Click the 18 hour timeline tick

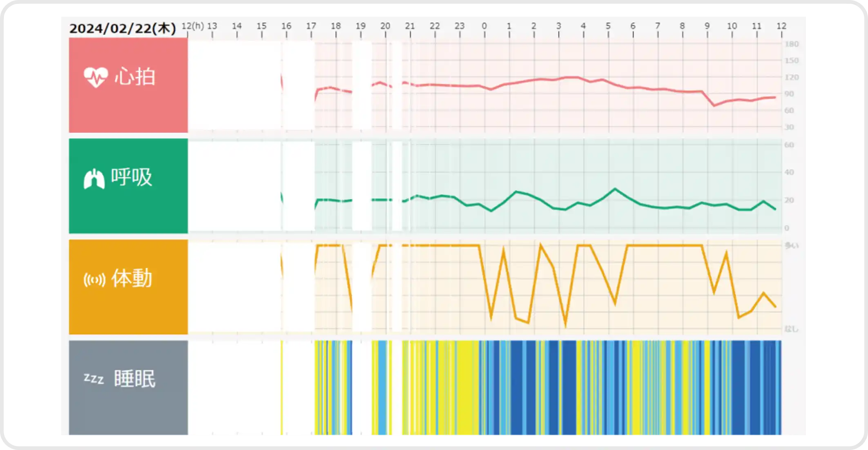(335, 26)
